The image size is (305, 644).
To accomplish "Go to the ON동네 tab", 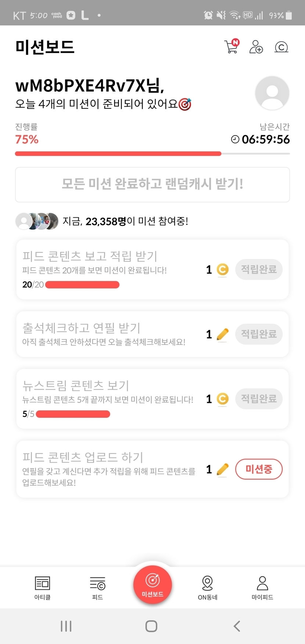I will click(208, 587).
